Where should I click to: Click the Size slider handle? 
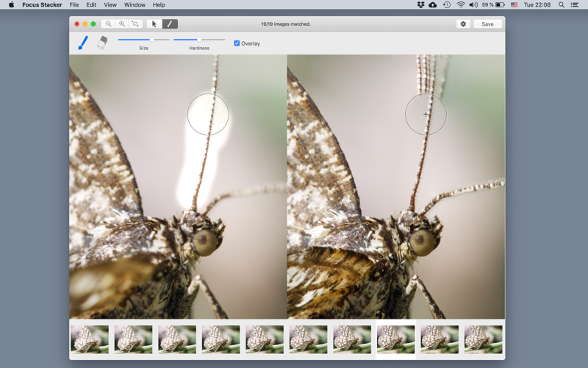tap(152, 40)
